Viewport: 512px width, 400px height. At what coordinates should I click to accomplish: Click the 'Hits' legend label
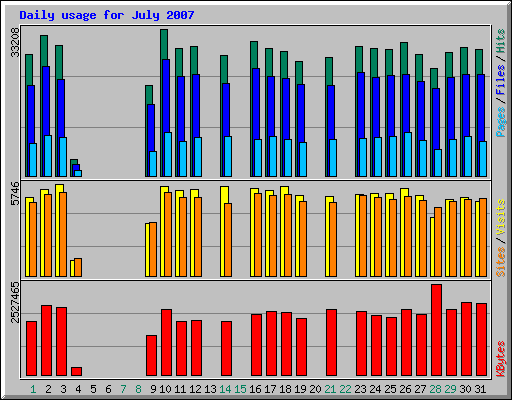pyautogui.click(x=501, y=41)
